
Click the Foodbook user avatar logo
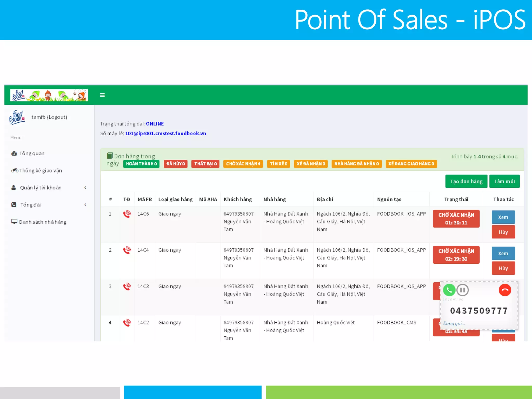click(x=17, y=117)
